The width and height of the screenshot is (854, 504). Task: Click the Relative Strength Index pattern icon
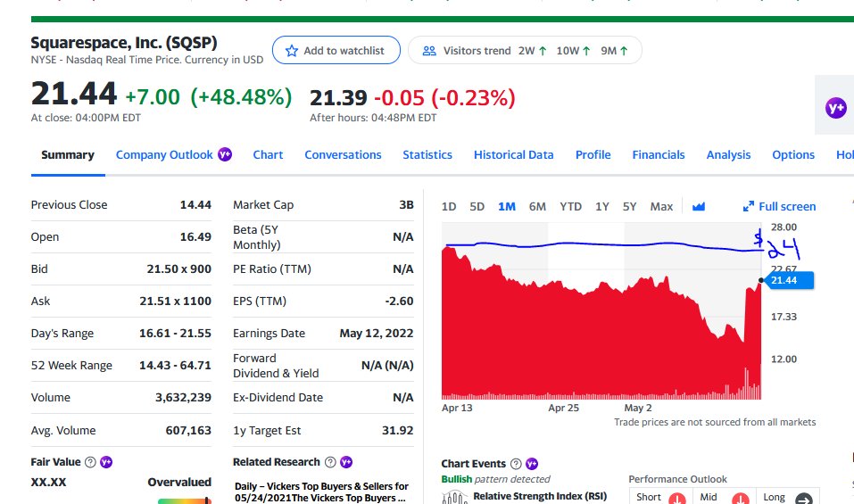(455, 497)
